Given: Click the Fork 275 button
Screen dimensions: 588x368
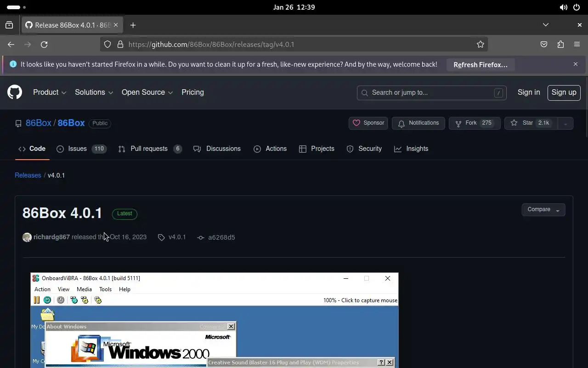Looking at the screenshot, I should click(475, 123).
